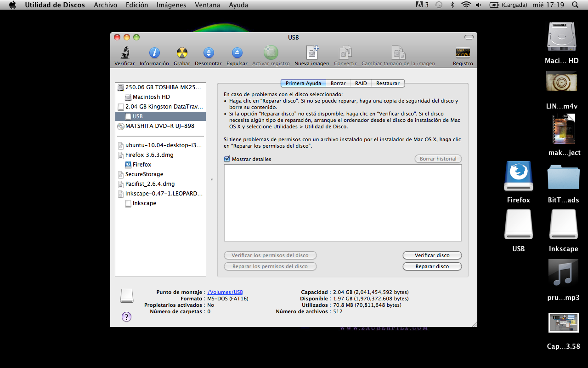Screen dimensions: 588x368
Task: Select the 250.06 GB TOSHIBA disk
Action: (x=160, y=87)
